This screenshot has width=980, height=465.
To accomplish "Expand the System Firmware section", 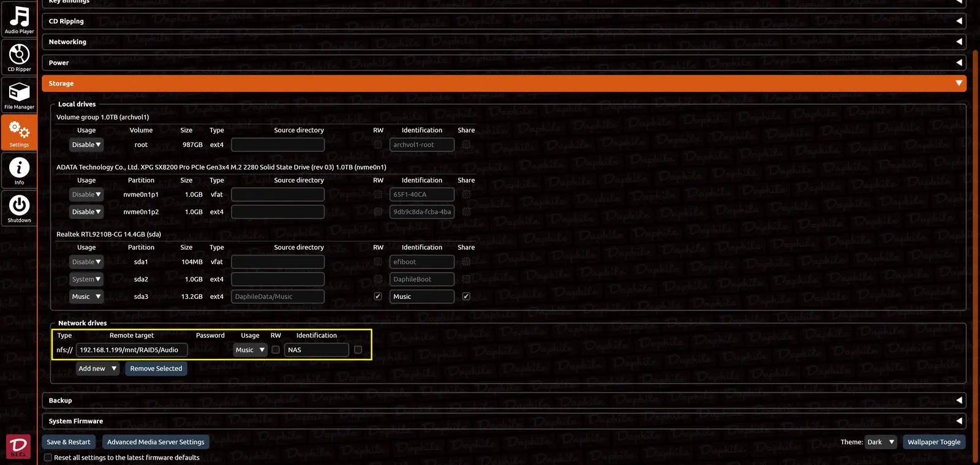I will click(503, 421).
